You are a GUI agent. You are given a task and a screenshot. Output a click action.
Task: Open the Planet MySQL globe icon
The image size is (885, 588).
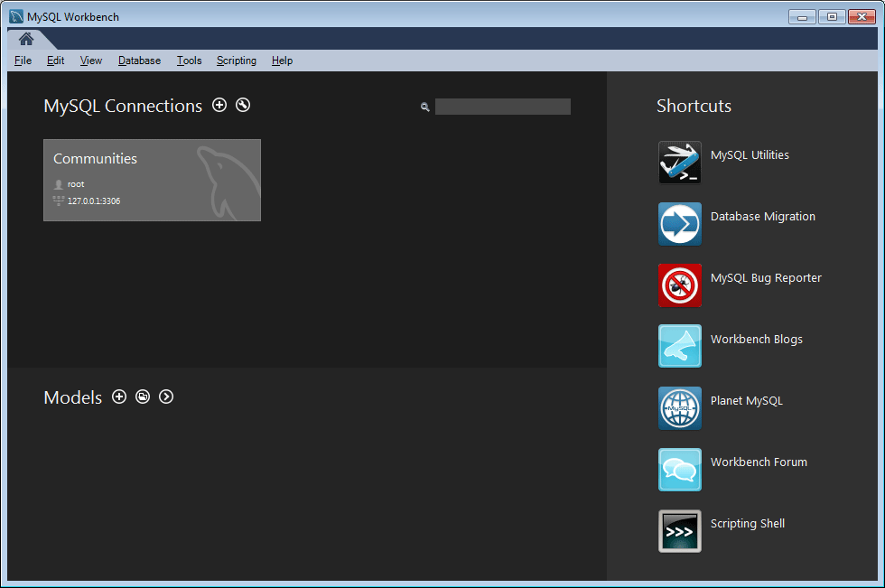coord(679,408)
